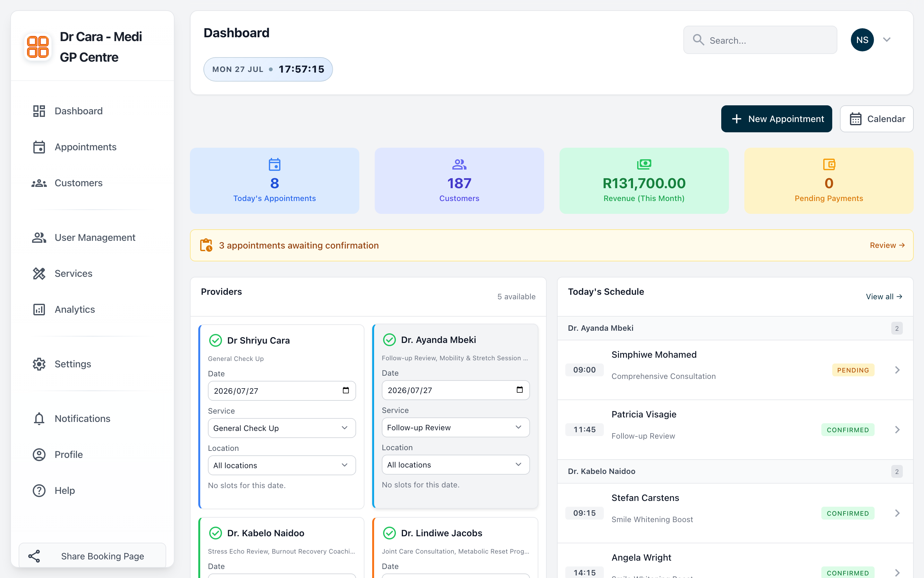Open date picker icon in Dr Shriyu Cara card
The width and height of the screenshot is (924, 578).
click(x=346, y=390)
